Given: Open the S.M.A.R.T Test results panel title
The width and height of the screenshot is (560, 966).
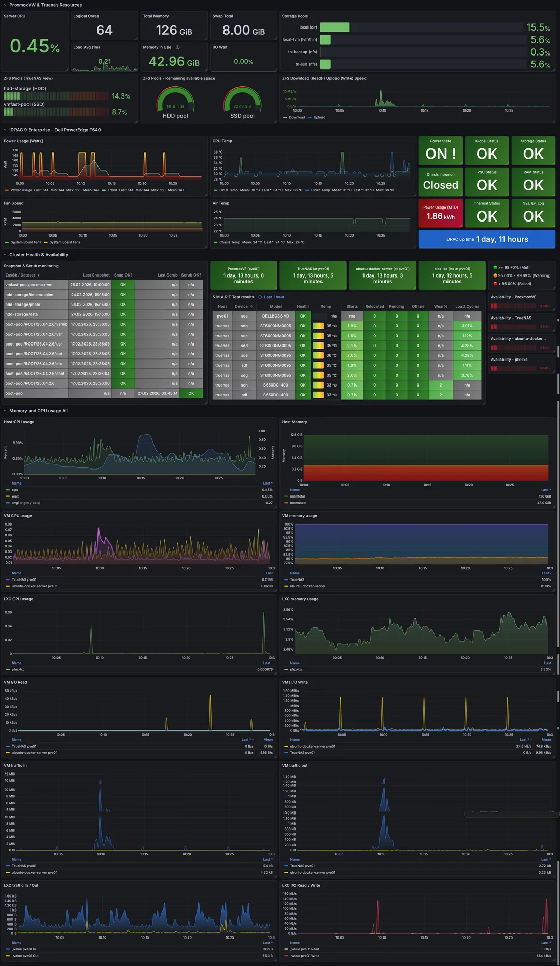Looking at the screenshot, I should (x=233, y=297).
